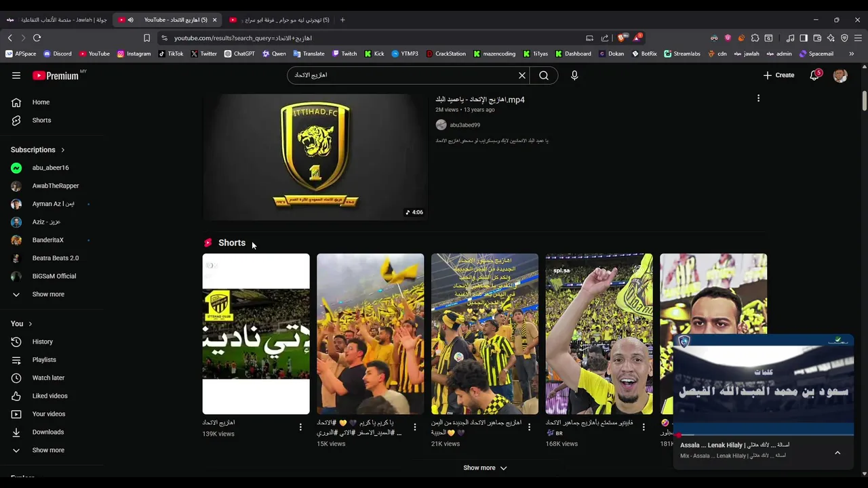Open Streamlabs bookmark
The image size is (868, 488).
[x=682, y=54]
